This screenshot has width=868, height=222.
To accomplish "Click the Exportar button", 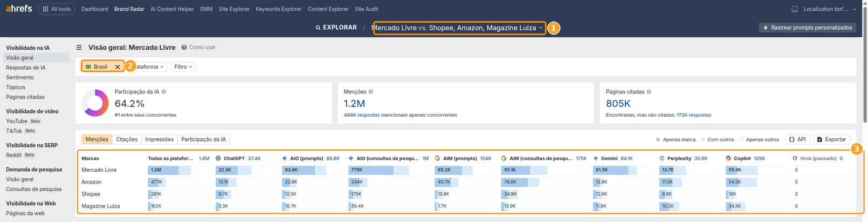I will (831, 139).
